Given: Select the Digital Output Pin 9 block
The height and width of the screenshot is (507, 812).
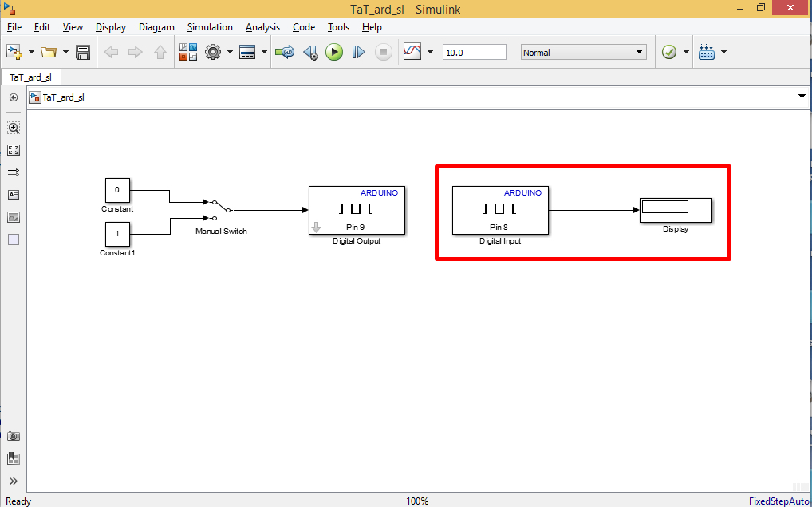Looking at the screenshot, I should (x=357, y=211).
